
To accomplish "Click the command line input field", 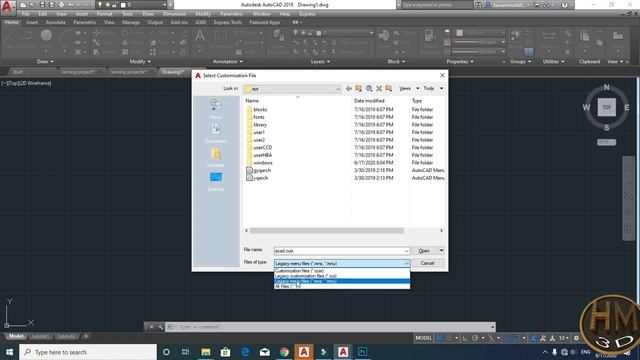I will click(330, 327).
